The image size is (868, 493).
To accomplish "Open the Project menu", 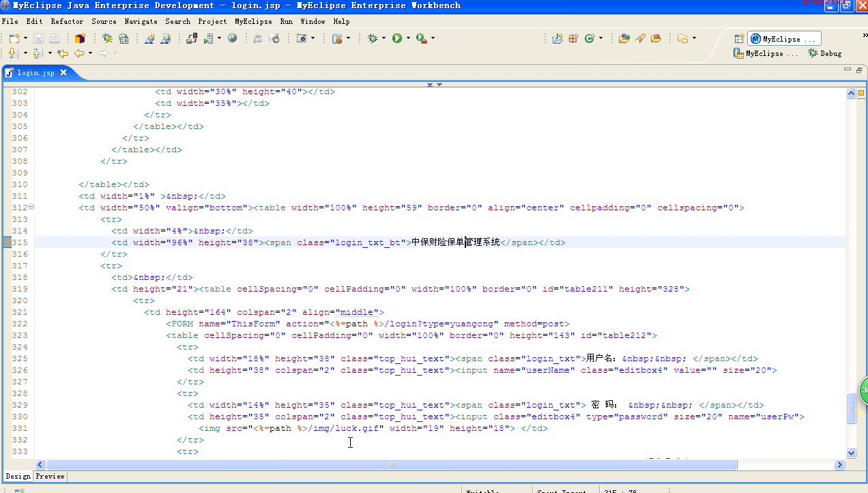I will click(x=212, y=21).
